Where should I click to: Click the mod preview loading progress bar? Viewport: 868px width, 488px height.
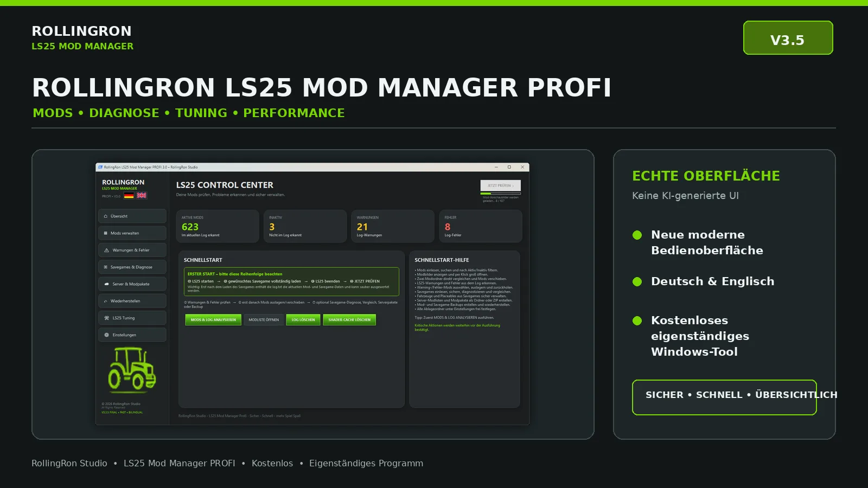click(500, 194)
